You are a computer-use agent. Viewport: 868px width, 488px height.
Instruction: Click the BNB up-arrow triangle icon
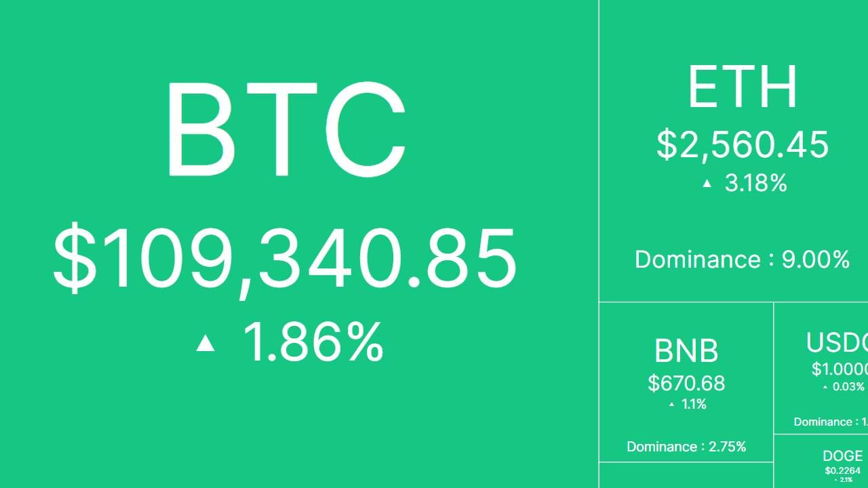672,405
